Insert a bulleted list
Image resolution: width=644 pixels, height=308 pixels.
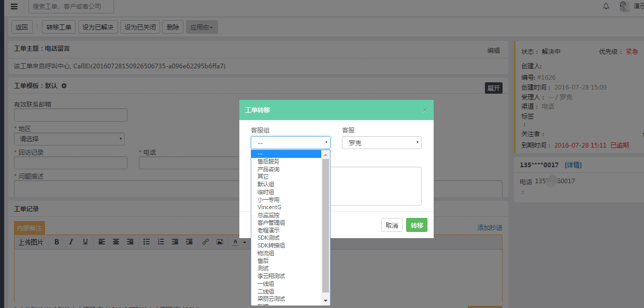click(147, 241)
